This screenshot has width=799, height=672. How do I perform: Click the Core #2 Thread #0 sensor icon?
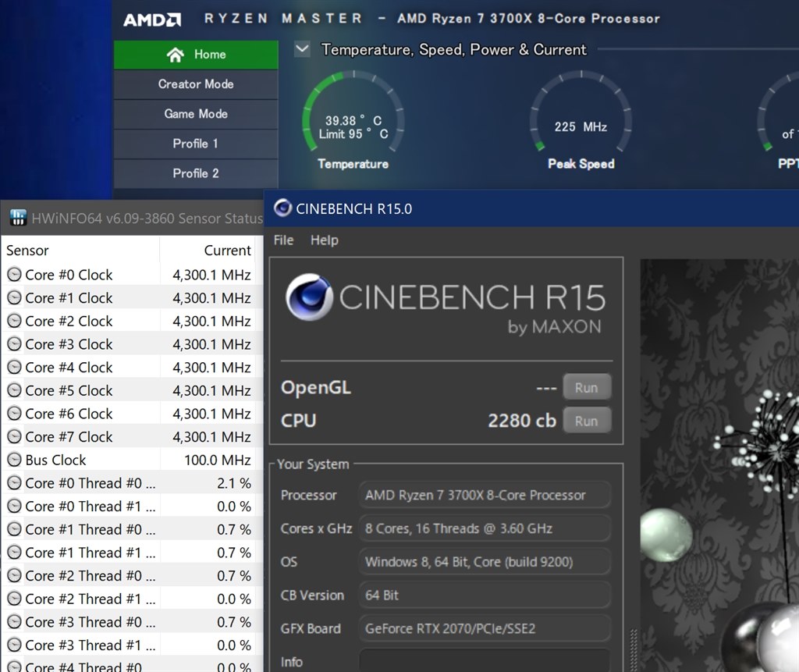point(14,576)
